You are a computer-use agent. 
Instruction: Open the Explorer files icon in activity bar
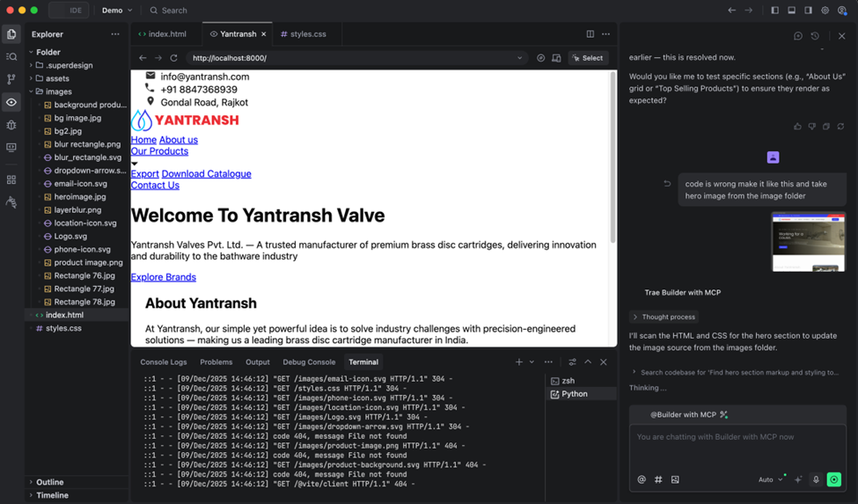click(11, 34)
